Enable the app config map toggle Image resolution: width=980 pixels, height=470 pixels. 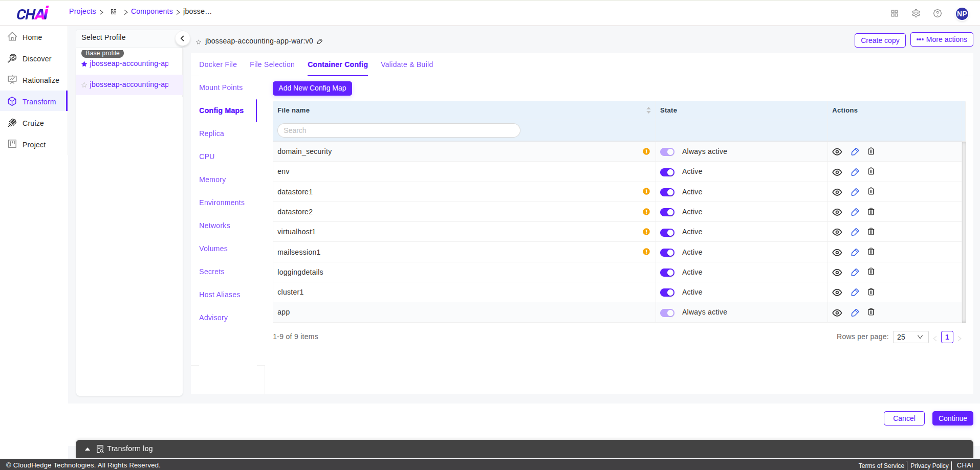click(x=667, y=312)
